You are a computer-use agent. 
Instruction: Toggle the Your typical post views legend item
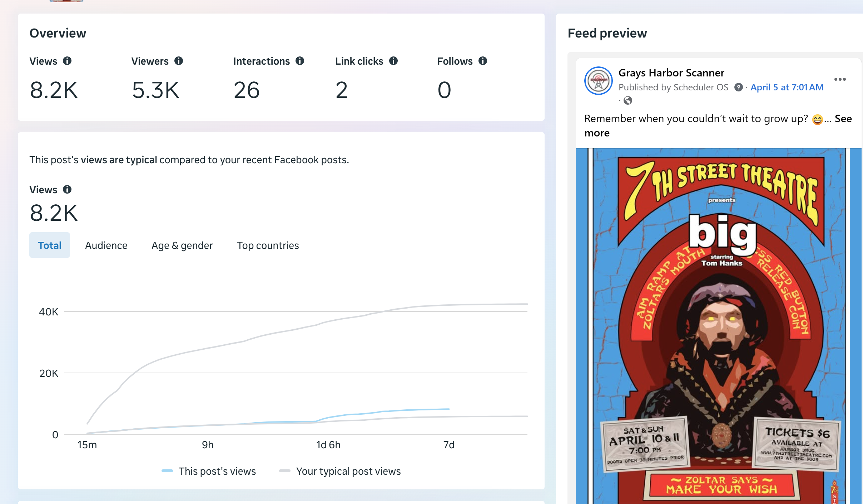pyautogui.click(x=340, y=471)
